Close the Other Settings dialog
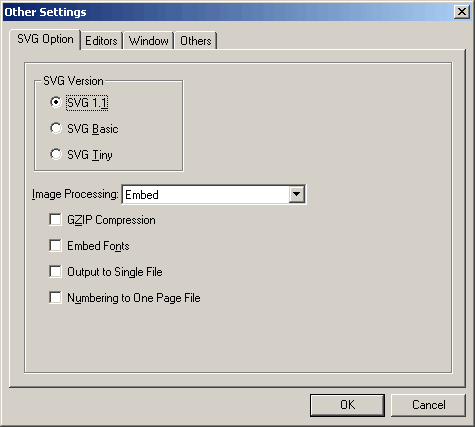 click(462, 12)
